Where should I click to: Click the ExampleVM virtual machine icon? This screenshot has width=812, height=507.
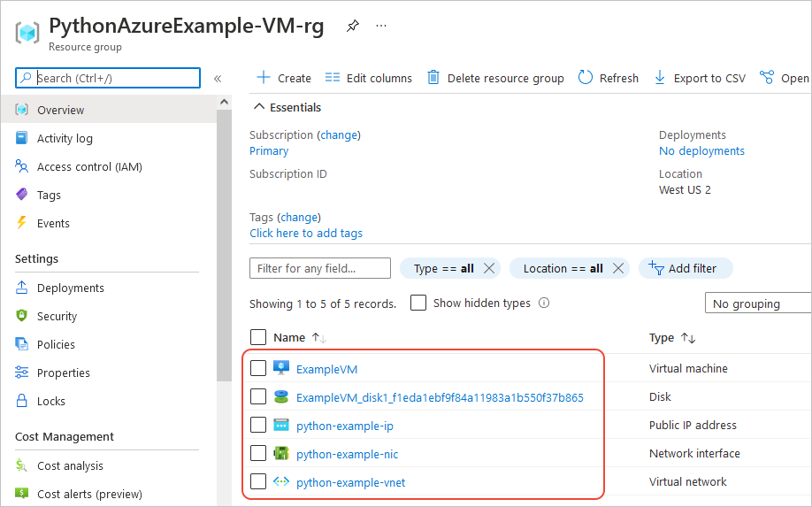point(281,368)
